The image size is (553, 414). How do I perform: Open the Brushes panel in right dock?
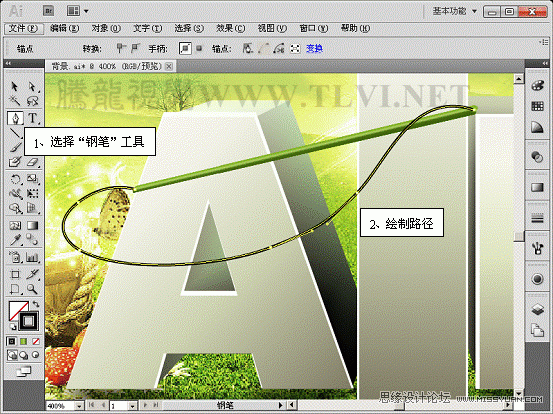(x=537, y=248)
